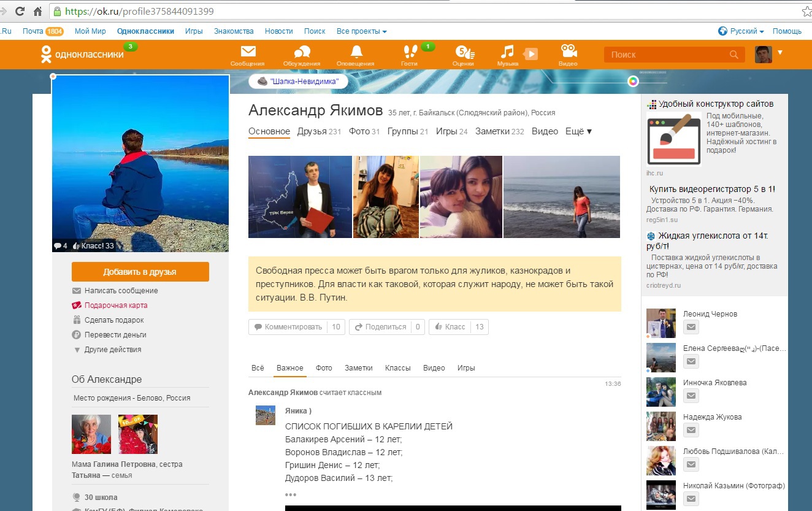Expand the user avatar menu arrow

(x=780, y=53)
